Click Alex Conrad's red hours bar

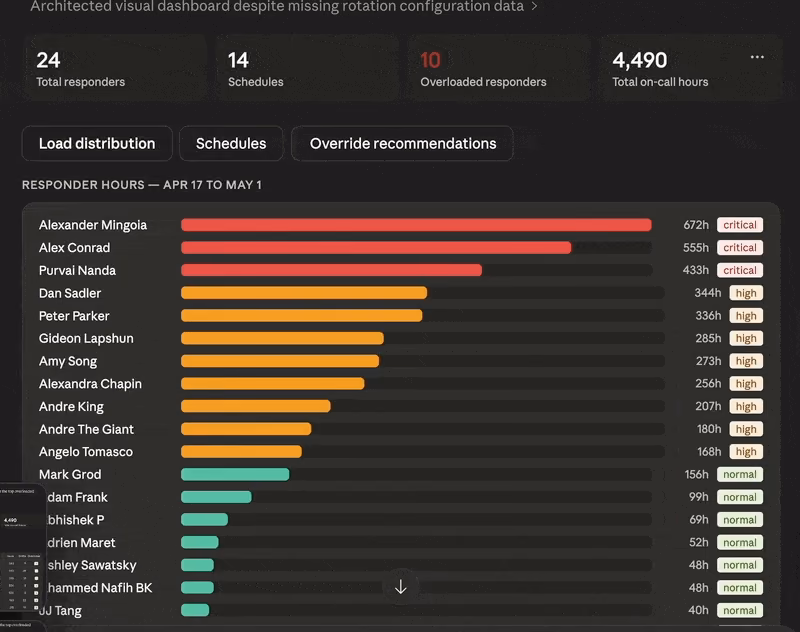pos(376,247)
